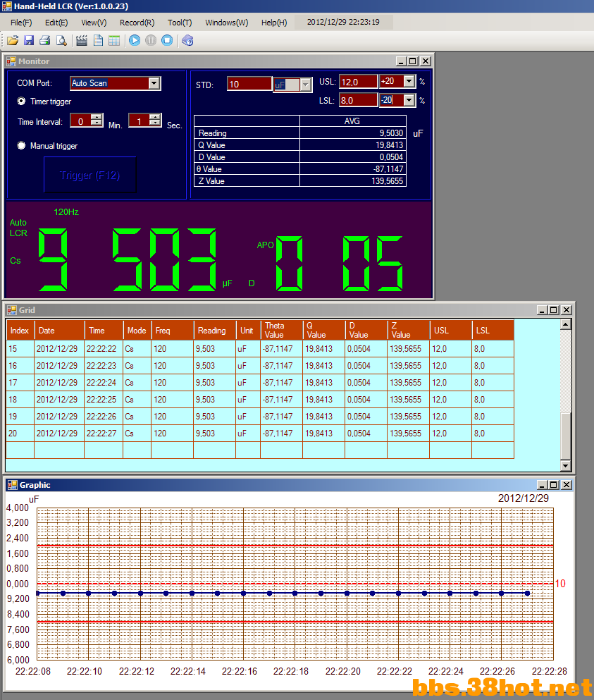Open the Record(R) menu
Image resolution: width=594 pixels, height=700 pixels.
[137, 23]
